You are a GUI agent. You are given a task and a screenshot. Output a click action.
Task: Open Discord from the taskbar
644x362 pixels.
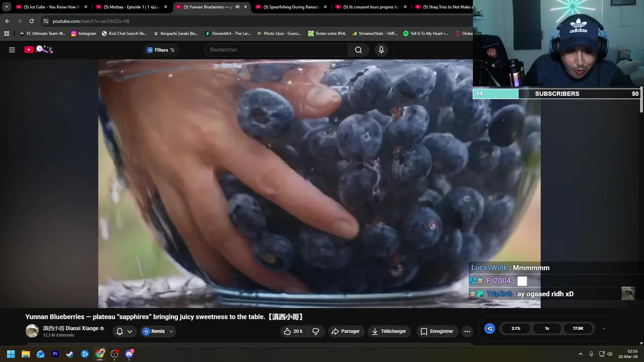pyautogui.click(x=129, y=354)
